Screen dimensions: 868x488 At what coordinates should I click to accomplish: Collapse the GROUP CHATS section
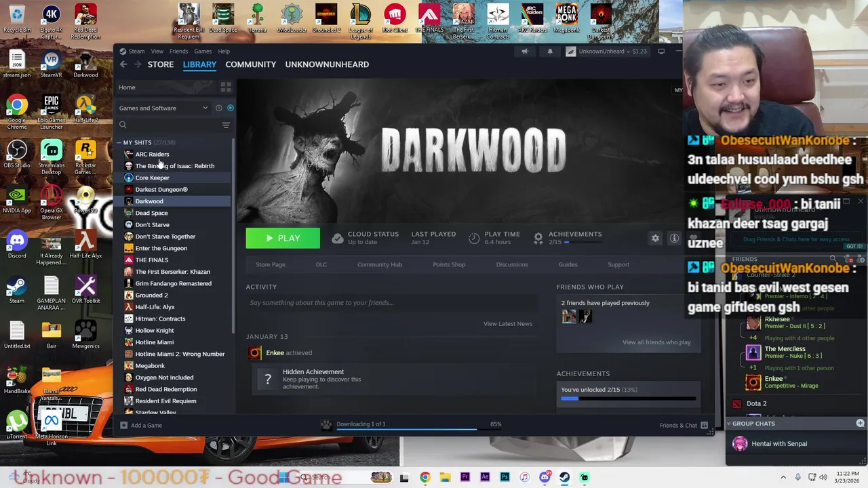coord(729,424)
